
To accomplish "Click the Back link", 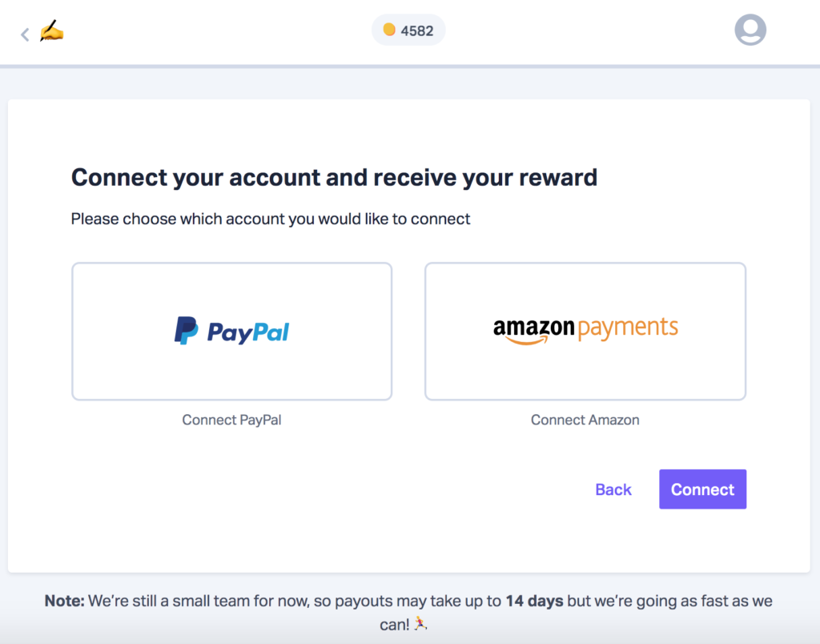I will (x=613, y=489).
